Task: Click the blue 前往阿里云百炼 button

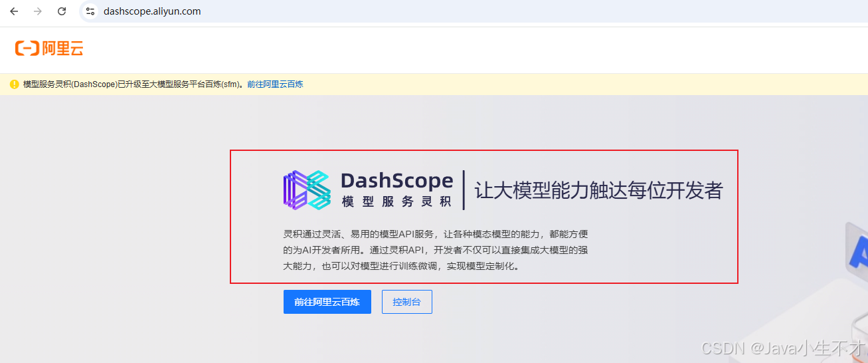Action: (327, 302)
